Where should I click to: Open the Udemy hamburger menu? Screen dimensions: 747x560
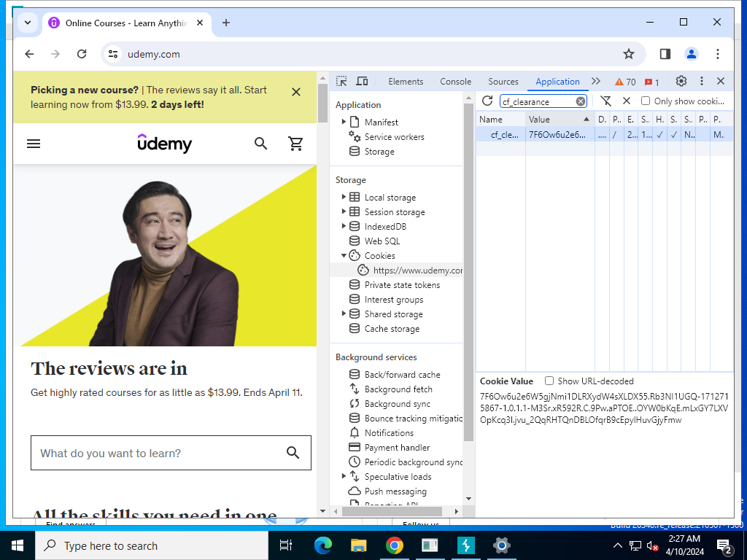coord(34,144)
